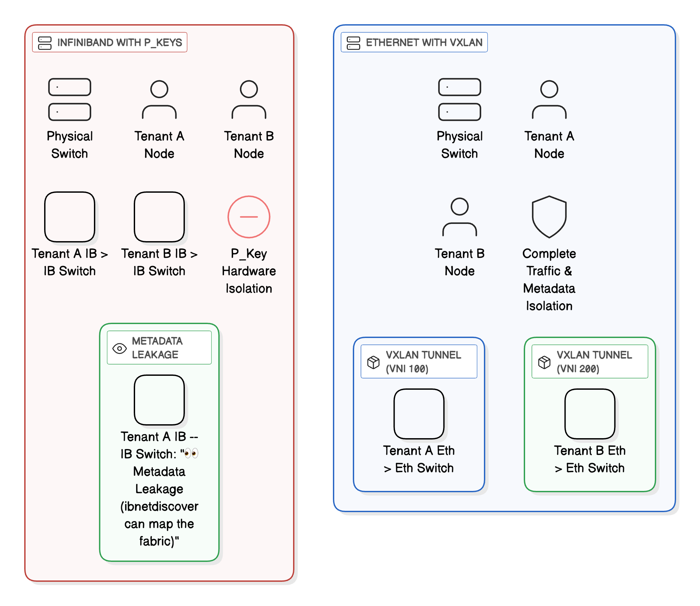700x606 pixels.
Task: Click the ibnetdiscover metadata leakage node box
Action: pyautogui.click(x=159, y=400)
